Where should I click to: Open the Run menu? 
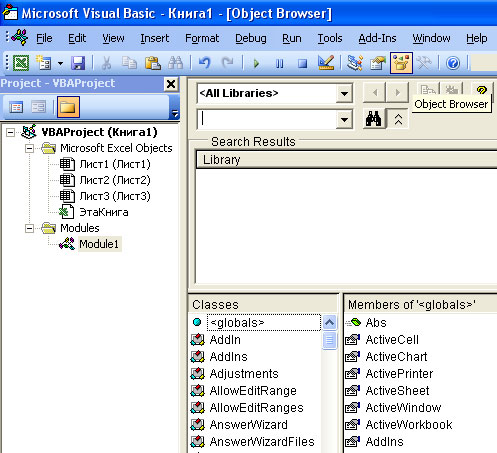click(292, 38)
